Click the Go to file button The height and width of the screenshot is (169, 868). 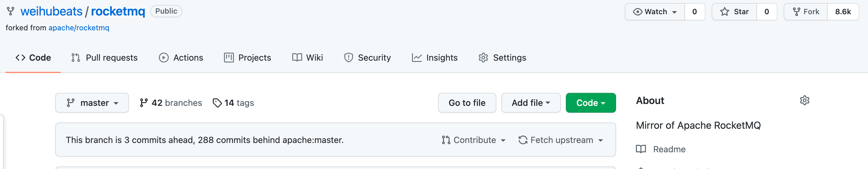[467, 103]
